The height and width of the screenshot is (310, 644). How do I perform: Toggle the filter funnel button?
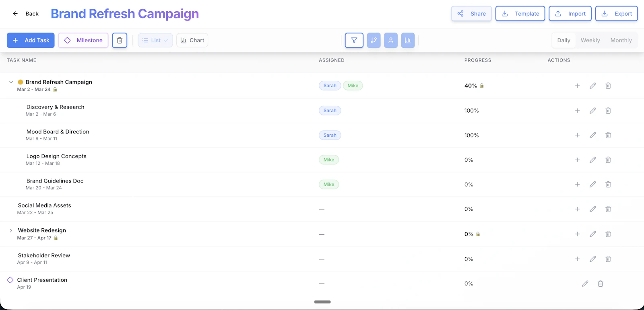(354, 40)
